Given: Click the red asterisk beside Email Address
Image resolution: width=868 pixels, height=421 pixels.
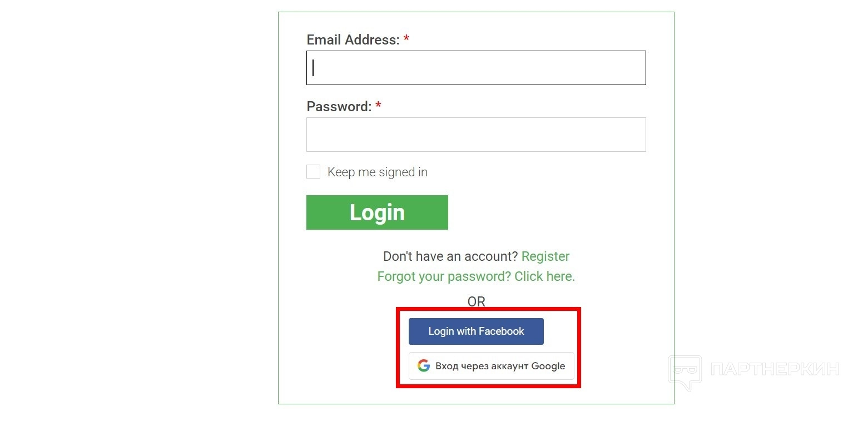Looking at the screenshot, I should pyautogui.click(x=406, y=39).
